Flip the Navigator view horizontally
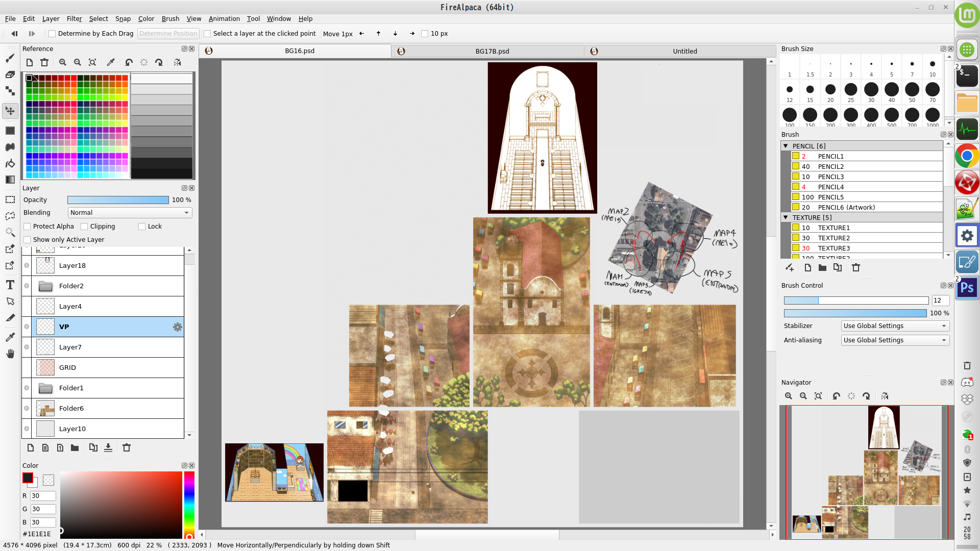 (885, 396)
